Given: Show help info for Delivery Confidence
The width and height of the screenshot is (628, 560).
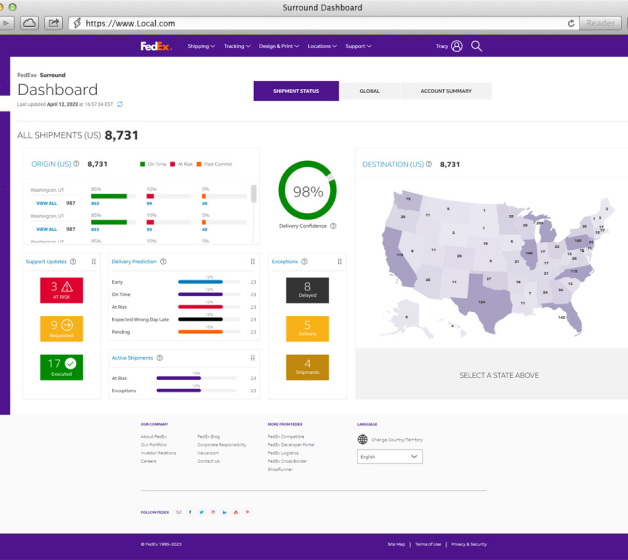Looking at the screenshot, I should point(333,226).
